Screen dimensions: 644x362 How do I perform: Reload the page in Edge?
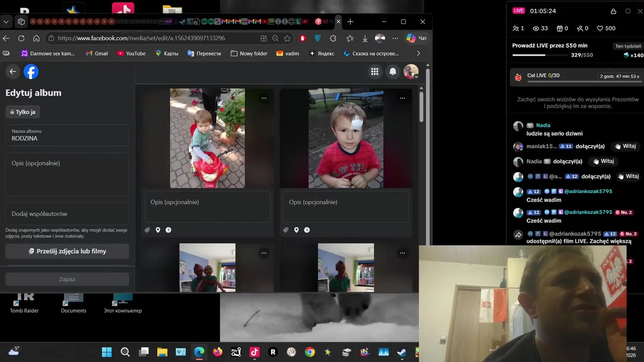tap(21, 38)
